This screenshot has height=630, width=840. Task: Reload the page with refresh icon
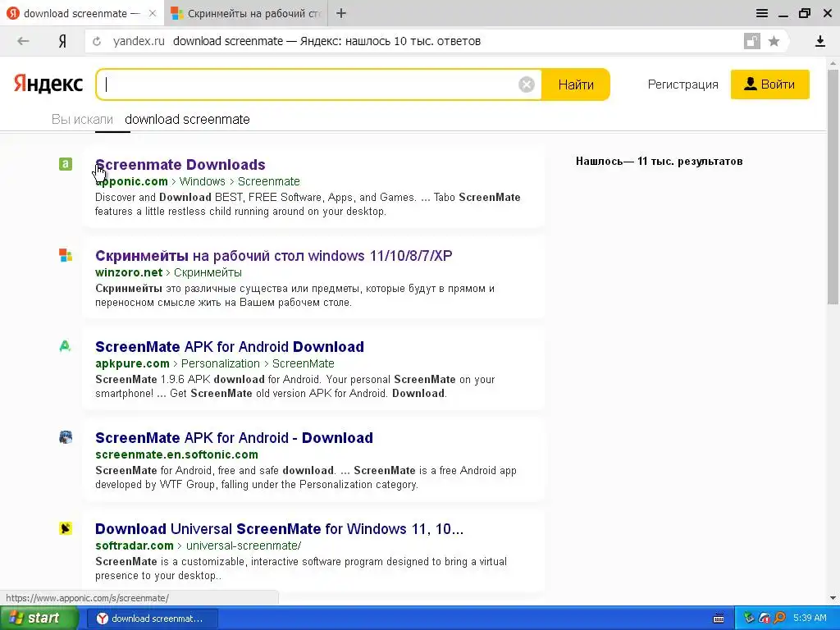[97, 41]
